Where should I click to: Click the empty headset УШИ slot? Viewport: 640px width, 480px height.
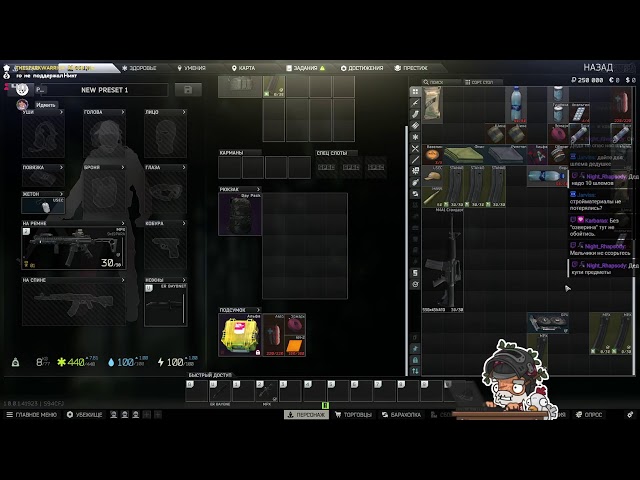click(x=43, y=136)
